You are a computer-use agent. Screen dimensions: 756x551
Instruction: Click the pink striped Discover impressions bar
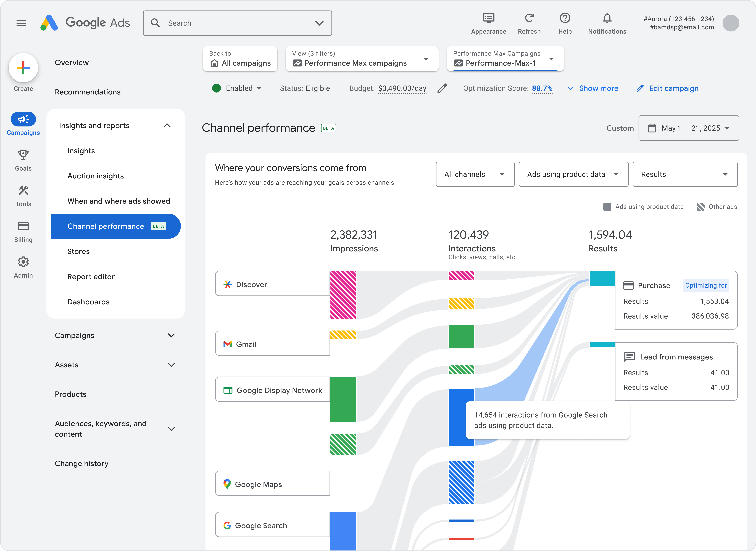(343, 295)
